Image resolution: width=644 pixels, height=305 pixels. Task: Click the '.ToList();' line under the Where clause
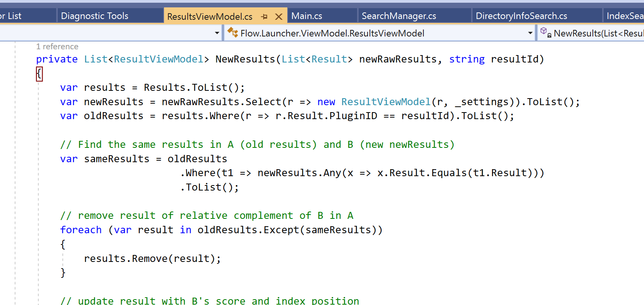[x=209, y=187]
